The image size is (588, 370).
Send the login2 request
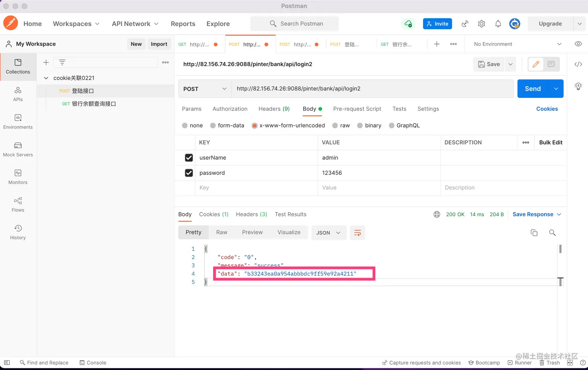(533, 89)
